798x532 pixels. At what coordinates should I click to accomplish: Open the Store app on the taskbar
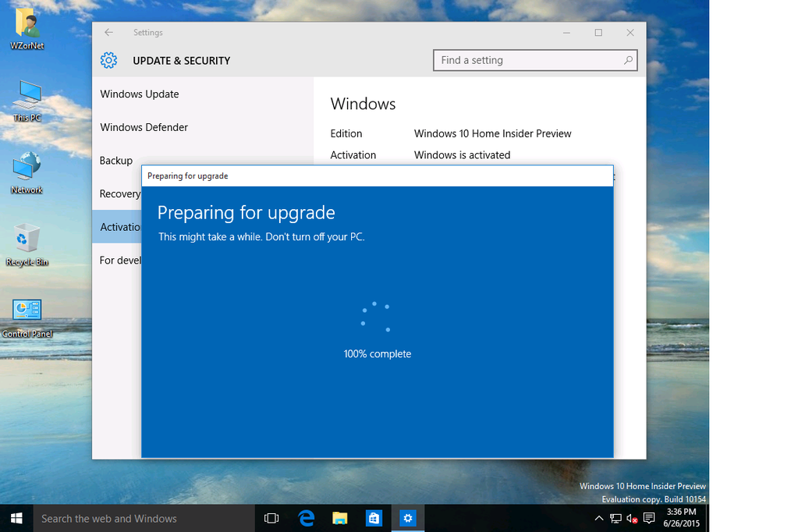coord(374,518)
